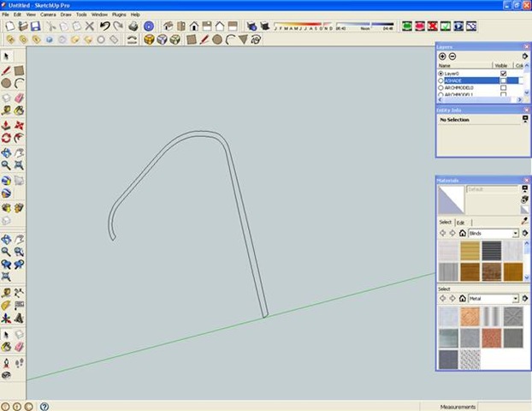Toggle ARCHMODEL0 layer visibility checkbox
This screenshot has height=411, width=532.
coord(503,87)
